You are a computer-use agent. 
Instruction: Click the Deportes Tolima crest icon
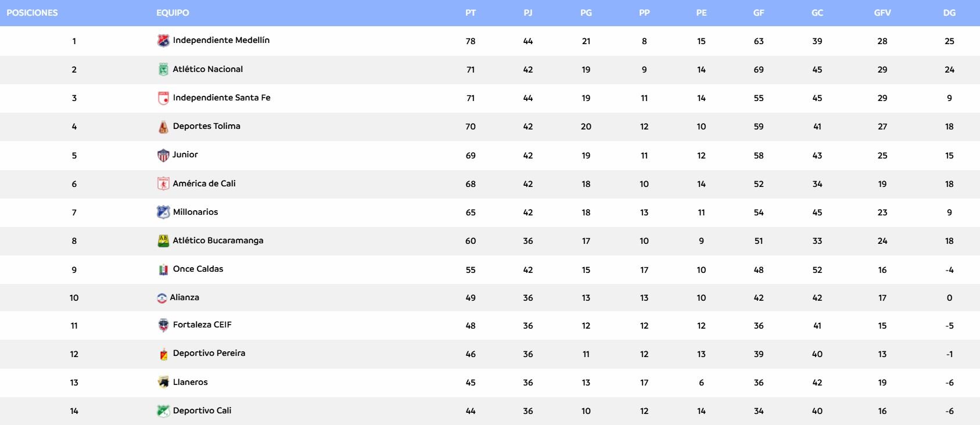[163, 127]
